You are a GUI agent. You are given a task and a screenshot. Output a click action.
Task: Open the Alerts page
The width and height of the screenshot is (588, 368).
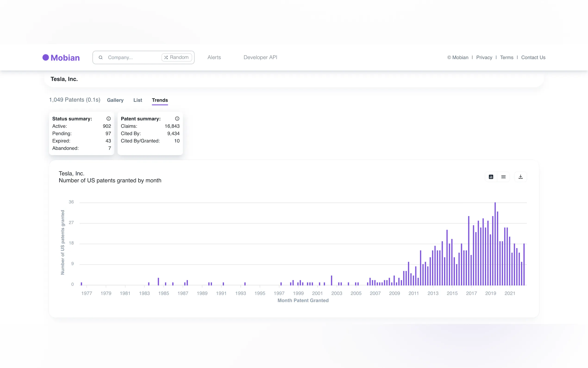(x=214, y=57)
